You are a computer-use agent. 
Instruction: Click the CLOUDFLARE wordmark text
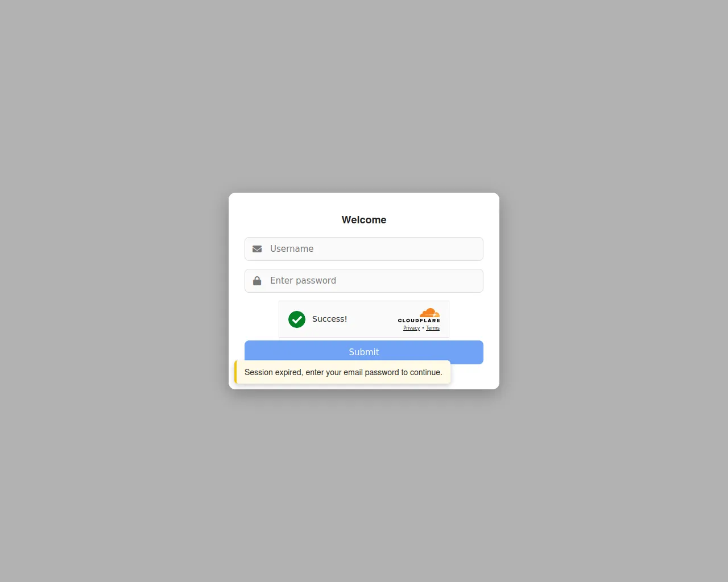pos(419,321)
